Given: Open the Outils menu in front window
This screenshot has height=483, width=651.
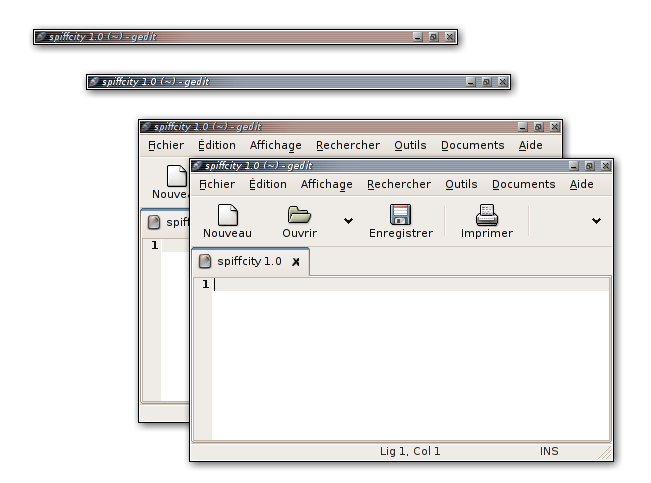Looking at the screenshot, I should (461, 184).
